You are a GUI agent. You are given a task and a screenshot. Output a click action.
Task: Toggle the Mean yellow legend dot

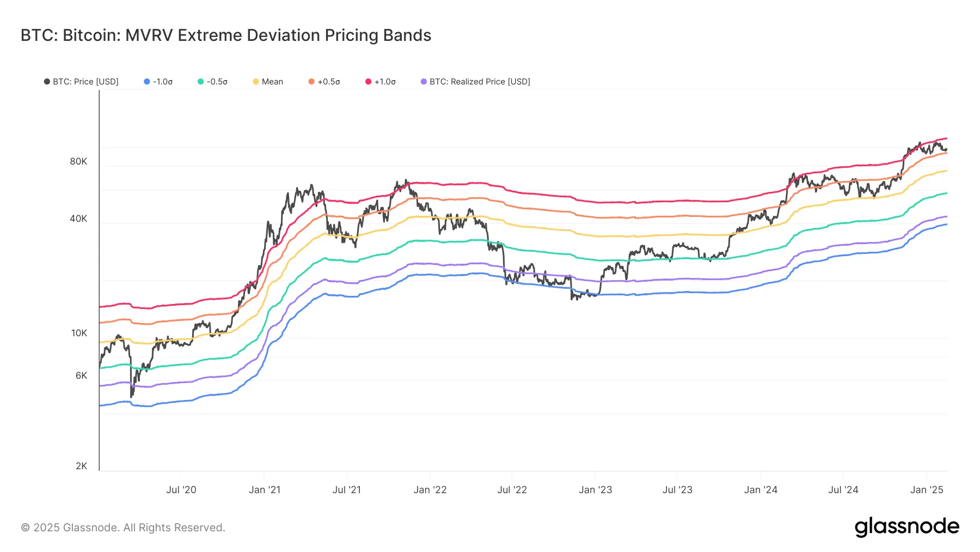coord(256,82)
